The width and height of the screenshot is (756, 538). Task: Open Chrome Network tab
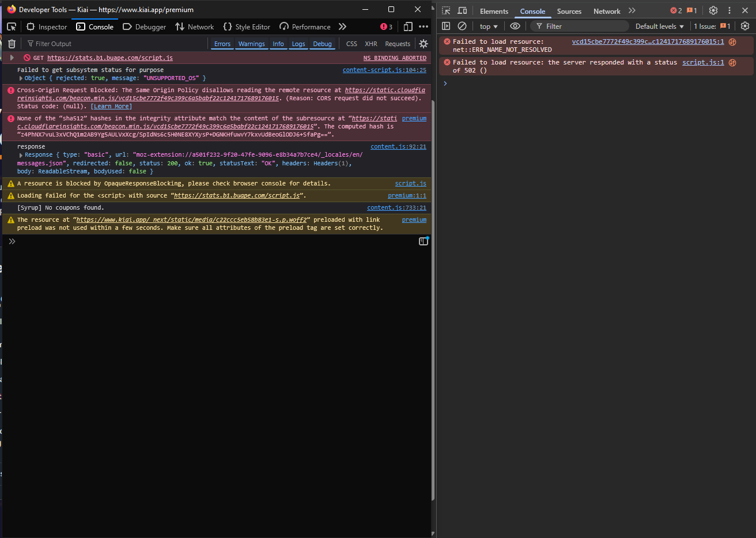click(607, 11)
